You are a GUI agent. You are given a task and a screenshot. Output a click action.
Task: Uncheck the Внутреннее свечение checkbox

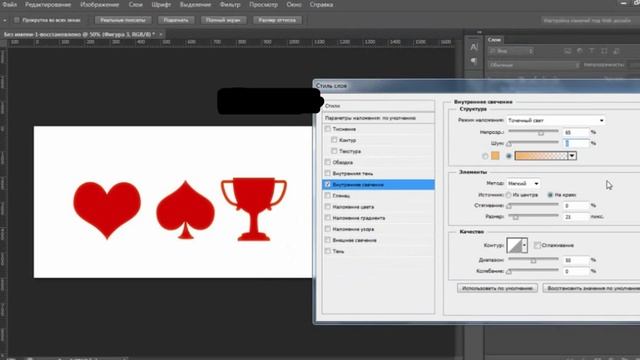[328, 184]
